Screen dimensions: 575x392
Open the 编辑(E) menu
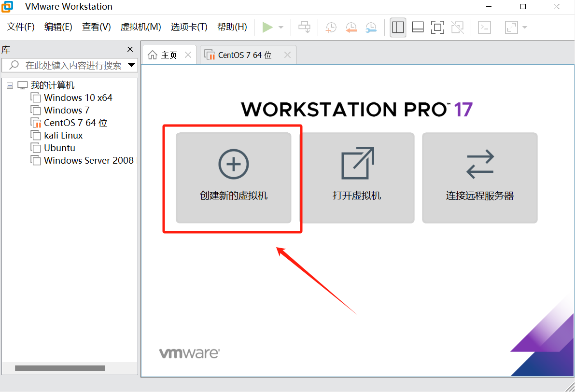pos(58,27)
